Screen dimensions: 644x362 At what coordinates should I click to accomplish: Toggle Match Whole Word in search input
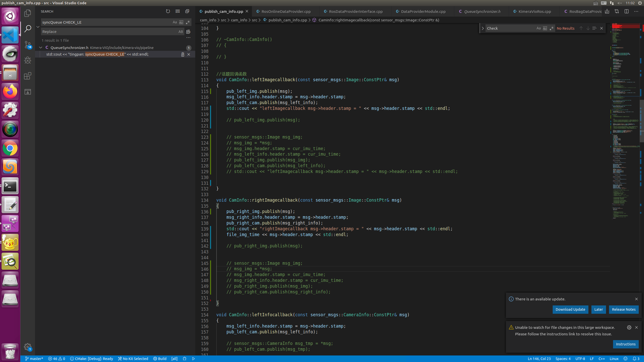181,22
